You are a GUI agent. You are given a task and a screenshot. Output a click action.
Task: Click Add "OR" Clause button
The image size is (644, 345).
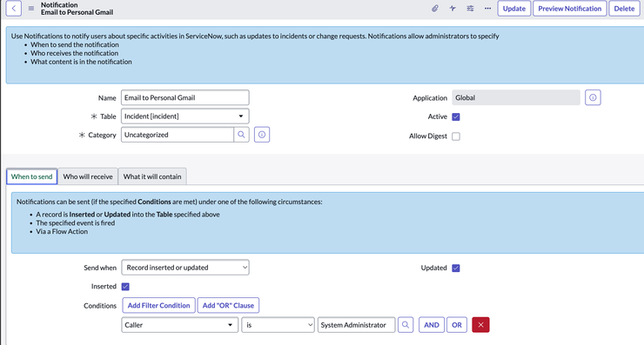tap(228, 305)
